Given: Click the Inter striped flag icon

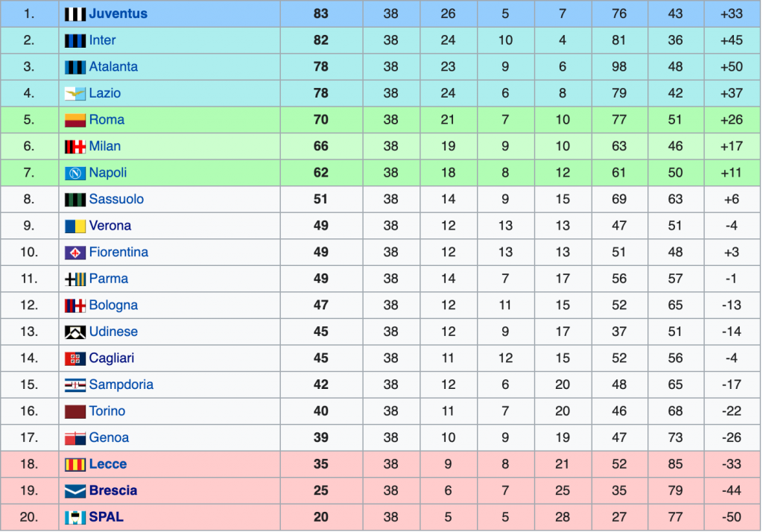Looking at the screenshot, I should click(75, 40).
